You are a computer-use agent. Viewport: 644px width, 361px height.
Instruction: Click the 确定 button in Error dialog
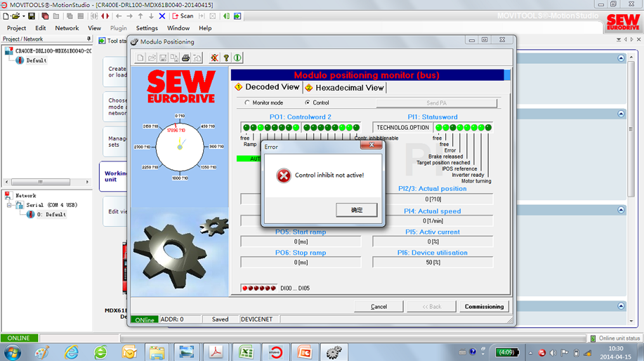(356, 210)
